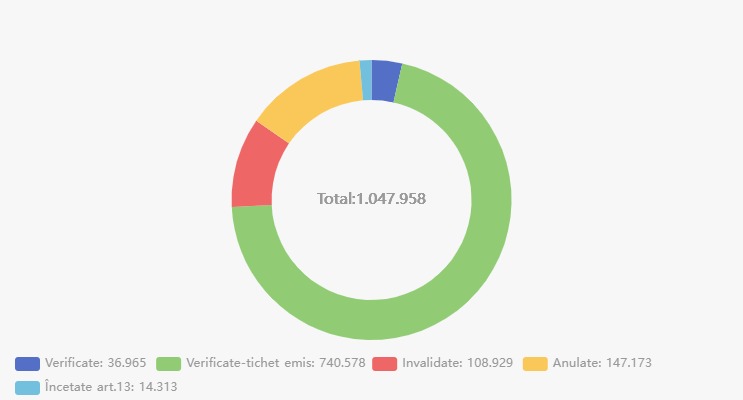This screenshot has height=400, width=743.
Task: Click the dark blue Verificate legend swatch
Action: coord(27,364)
